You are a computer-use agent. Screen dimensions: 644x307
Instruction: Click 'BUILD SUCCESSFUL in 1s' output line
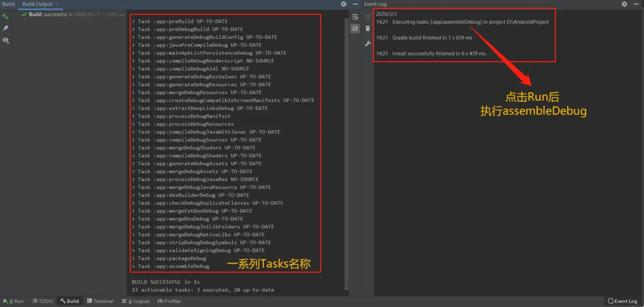click(166, 282)
